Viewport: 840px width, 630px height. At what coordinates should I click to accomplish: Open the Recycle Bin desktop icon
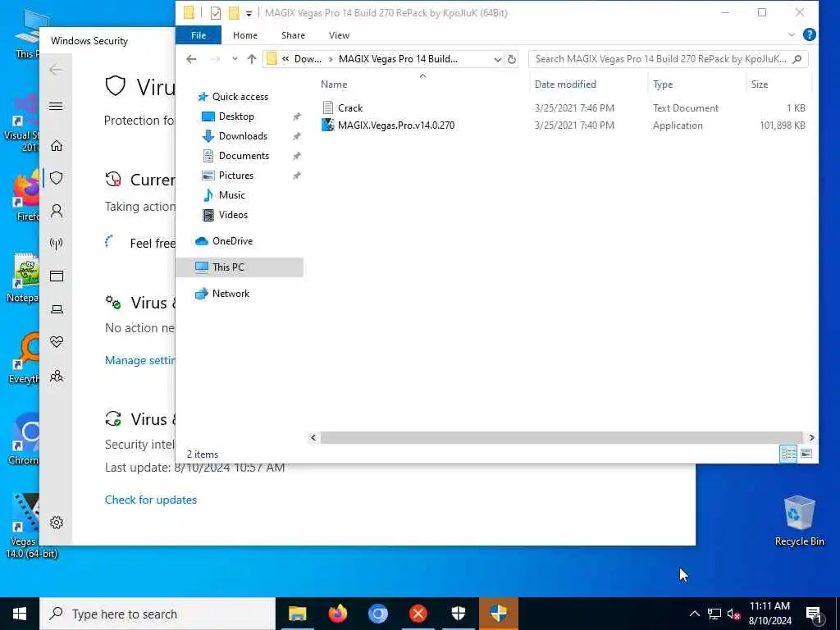(799, 521)
